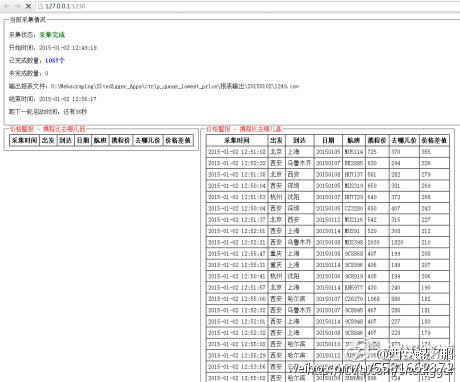Click 到达 header in the 携程比去哪儿低 table
This screenshot has height=382, width=460.
(x=66, y=140)
